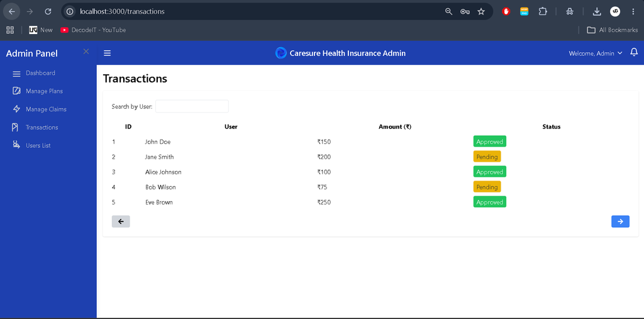644x319 pixels.
Task: Open the Downloads icon
Action: (x=597, y=11)
